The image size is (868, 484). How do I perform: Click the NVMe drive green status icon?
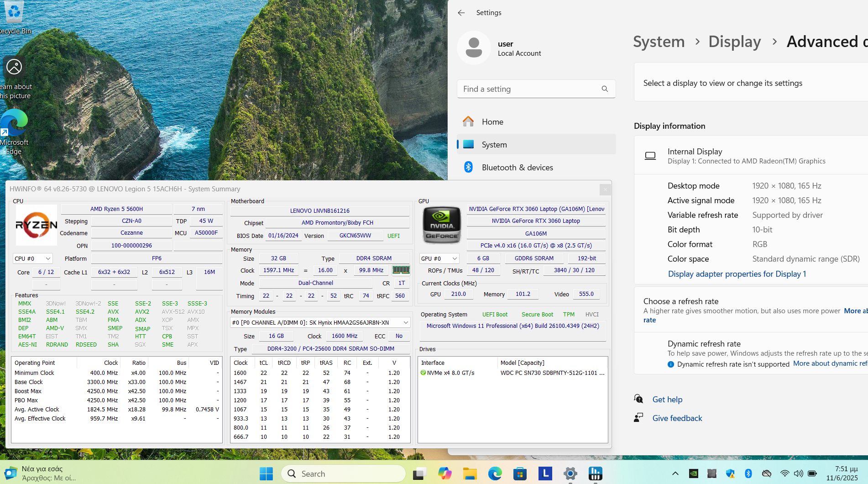pyautogui.click(x=423, y=373)
